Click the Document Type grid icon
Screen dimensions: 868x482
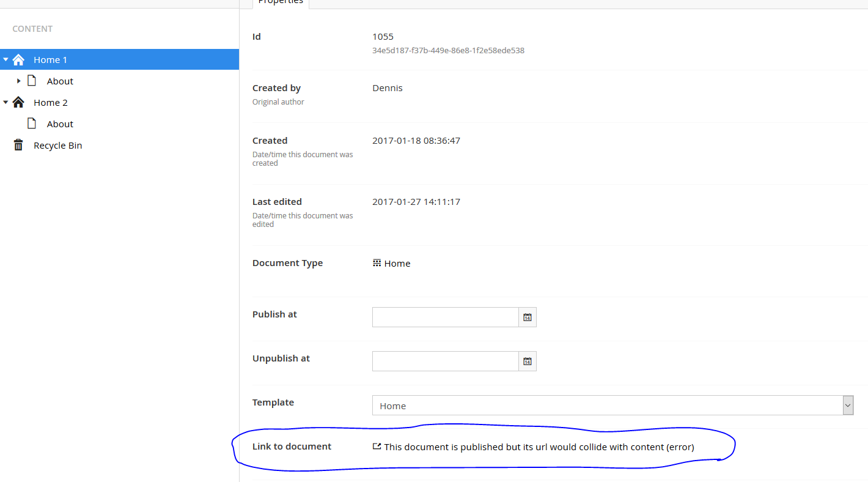point(377,263)
